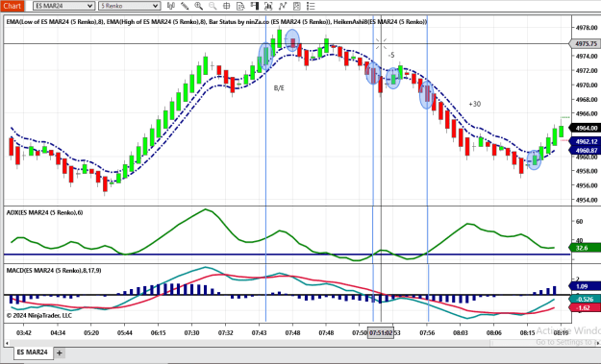Image resolution: width=601 pixels, height=364 pixels.
Task: Open the Indicators icon
Action: click(283, 6)
